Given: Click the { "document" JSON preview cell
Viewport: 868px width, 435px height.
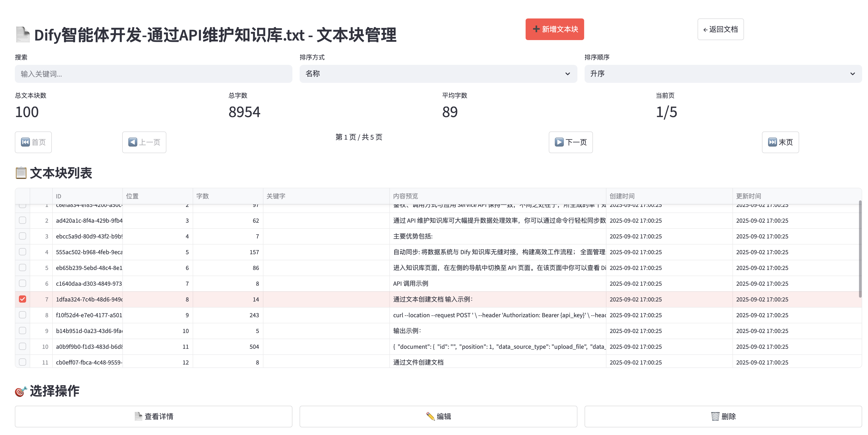Looking at the screenshot, I should coord(498,347).
